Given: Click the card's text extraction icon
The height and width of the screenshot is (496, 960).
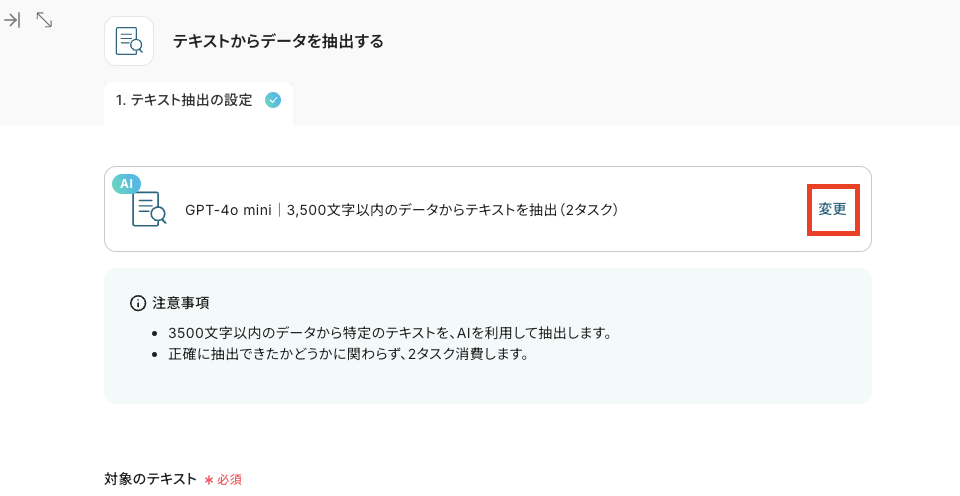Looking at the screenshot, I should [x=149, y=209].
